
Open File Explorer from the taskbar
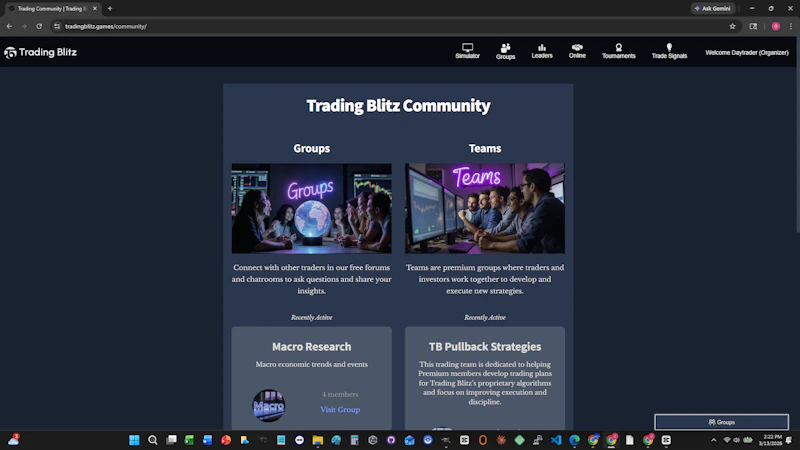[x=318, y=440]
